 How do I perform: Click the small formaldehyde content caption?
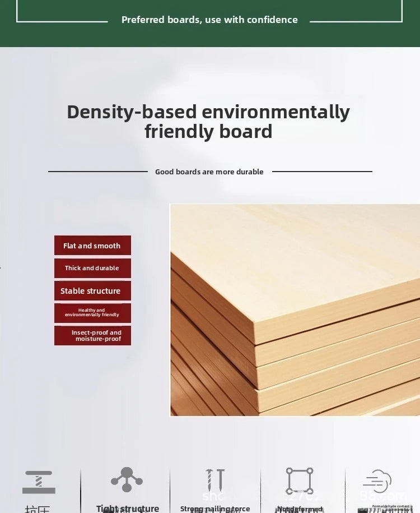pyautogui.click(x=392, y=508)
